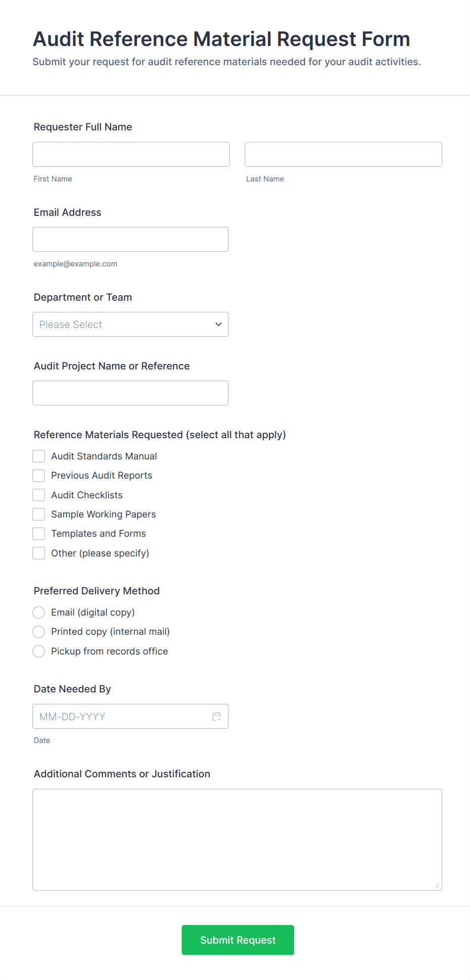This screenshot has height=980, width=470.
Task: Check the Audit Checklists option
Action: click(x=38, y=495)
